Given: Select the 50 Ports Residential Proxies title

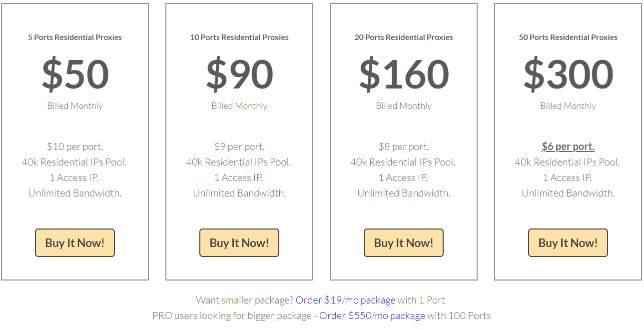Looking at the screenshot, I should (568, 37).
